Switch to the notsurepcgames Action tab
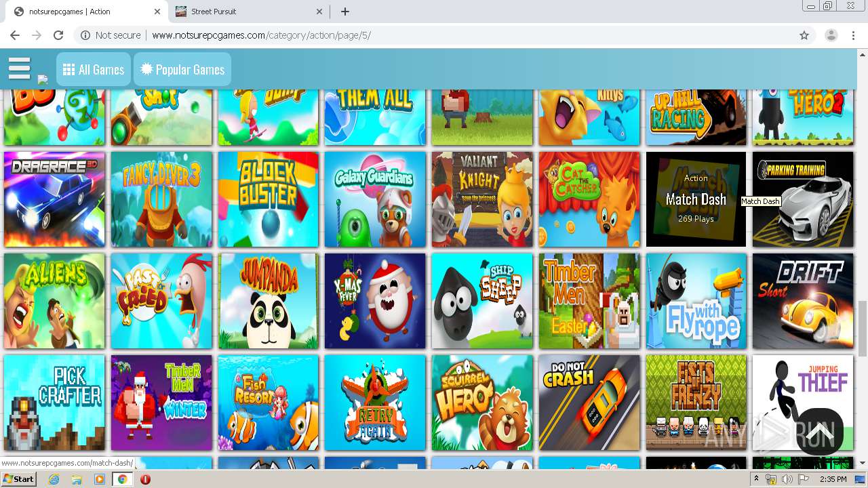The width and height of the screenshot is (868, 488). point(86,12)
